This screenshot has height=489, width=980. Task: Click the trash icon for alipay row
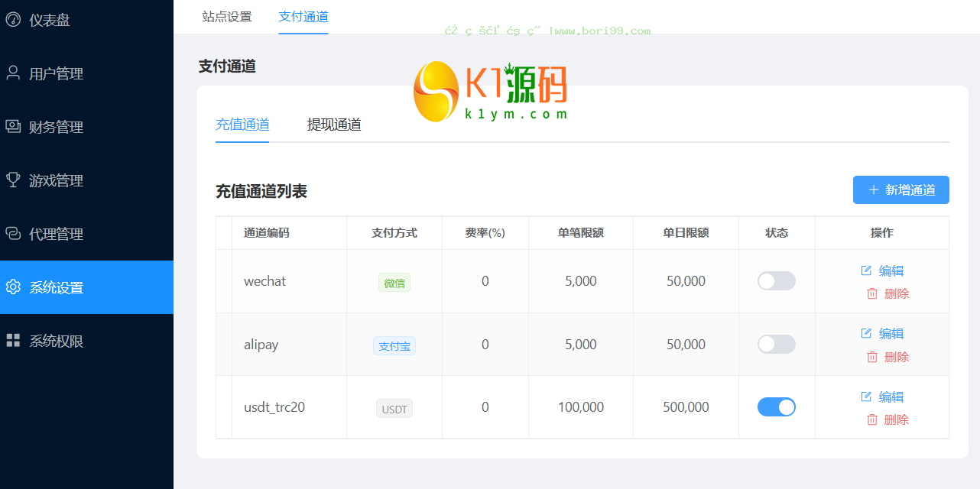coord(872,357)
